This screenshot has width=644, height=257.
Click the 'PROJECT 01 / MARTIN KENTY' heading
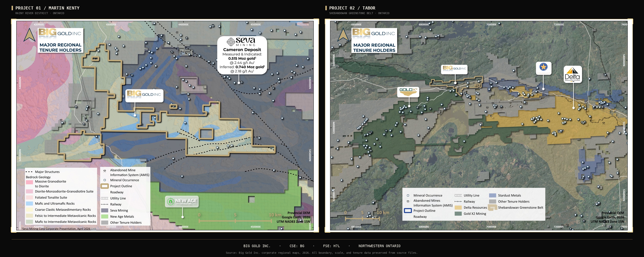point(48,8)
